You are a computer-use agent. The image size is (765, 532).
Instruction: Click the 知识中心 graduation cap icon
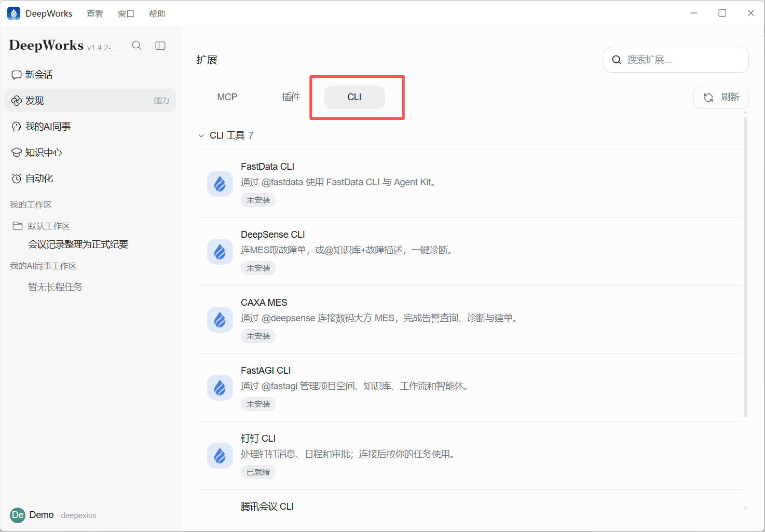point(17,153)
